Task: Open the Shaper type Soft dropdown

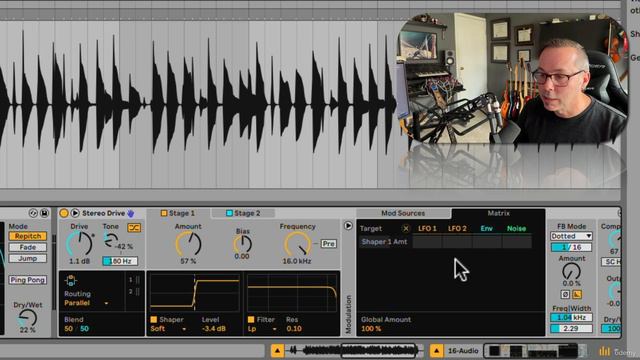Action: [168, 329]
